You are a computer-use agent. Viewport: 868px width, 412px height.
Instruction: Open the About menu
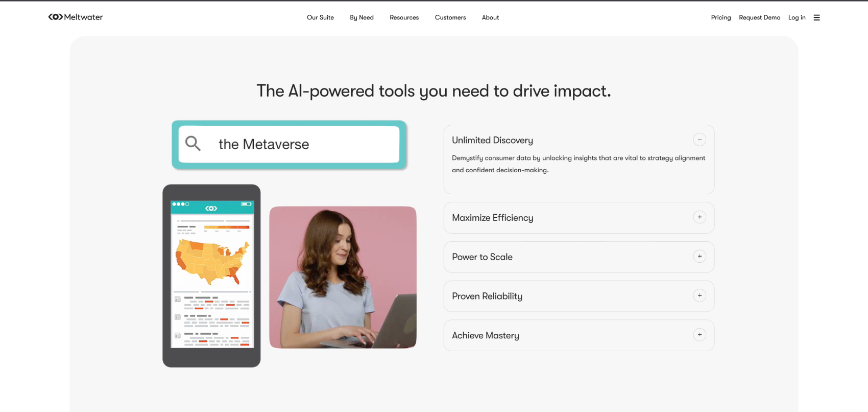(x=490, y=17)
